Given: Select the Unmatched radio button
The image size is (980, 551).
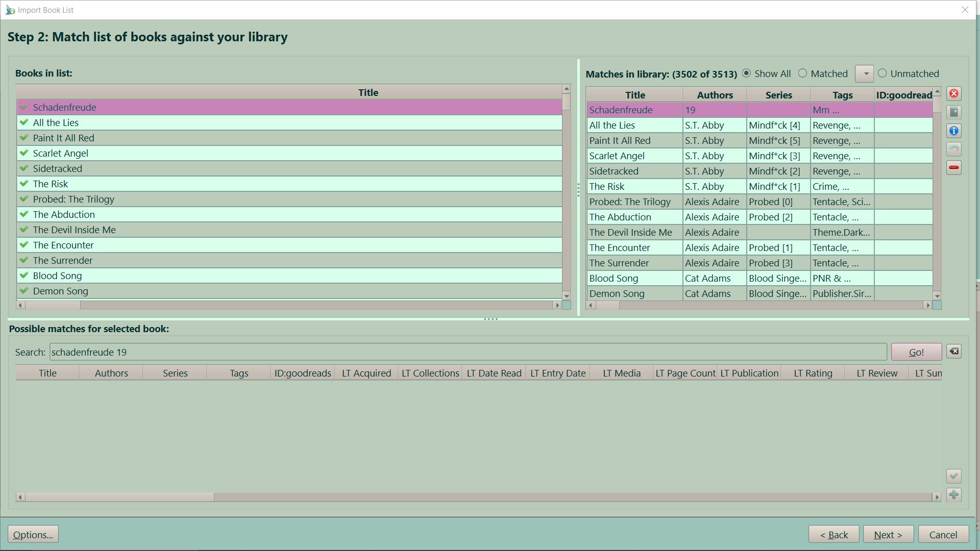Looking at the screenshot, I should click(883, 73).
